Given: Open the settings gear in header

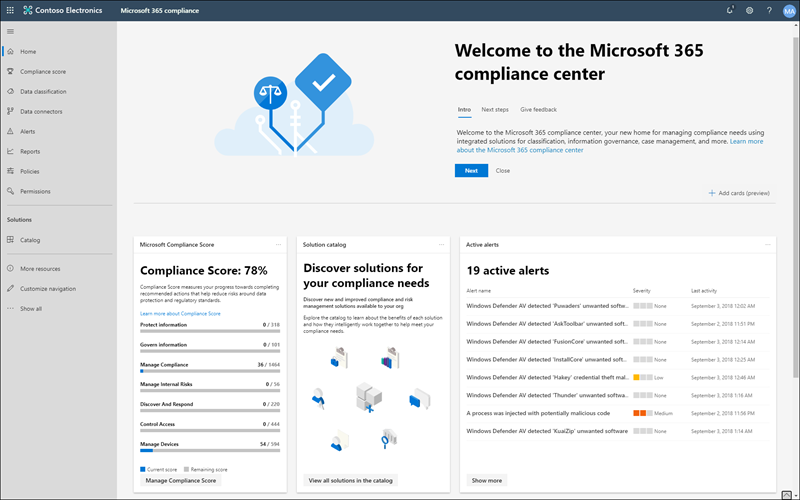Looking at the screenshot, I should (x=749, y=10).
